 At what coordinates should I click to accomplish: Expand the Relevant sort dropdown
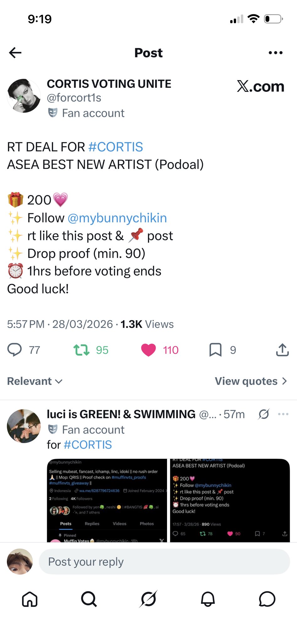click(35, 381)
